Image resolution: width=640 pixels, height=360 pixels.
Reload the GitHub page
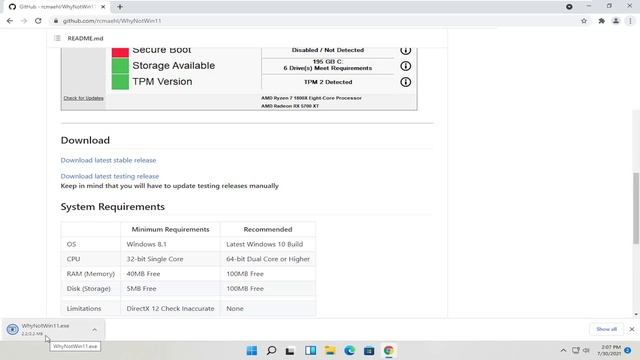38,21
